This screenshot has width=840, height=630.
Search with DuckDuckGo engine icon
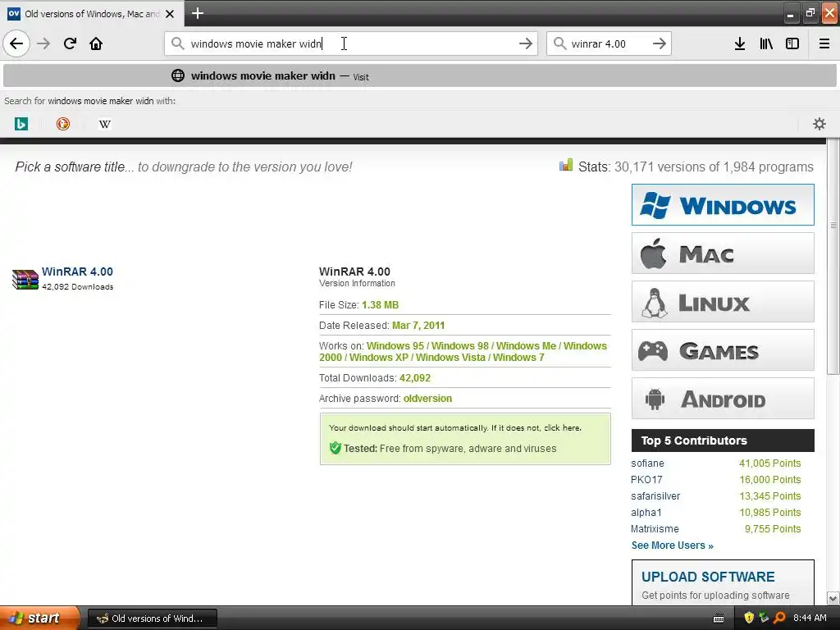tap(63, 124)
